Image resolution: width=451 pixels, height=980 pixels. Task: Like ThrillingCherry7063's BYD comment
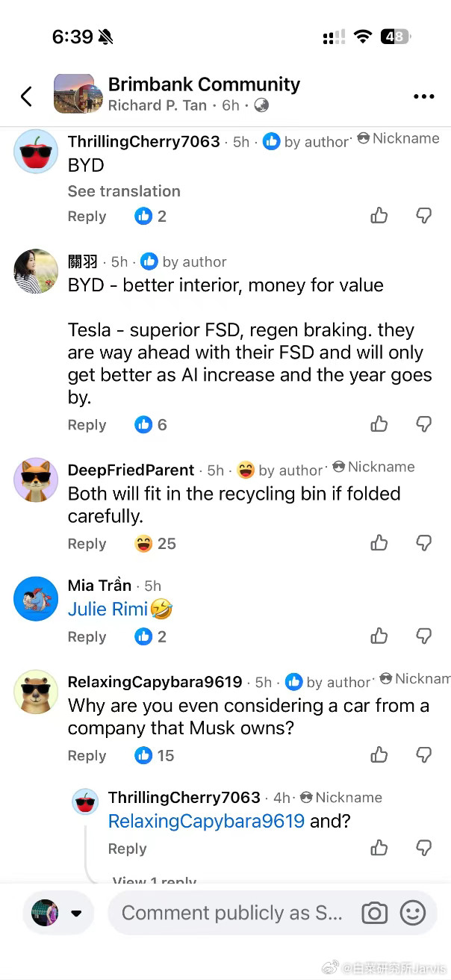[379, 216]
